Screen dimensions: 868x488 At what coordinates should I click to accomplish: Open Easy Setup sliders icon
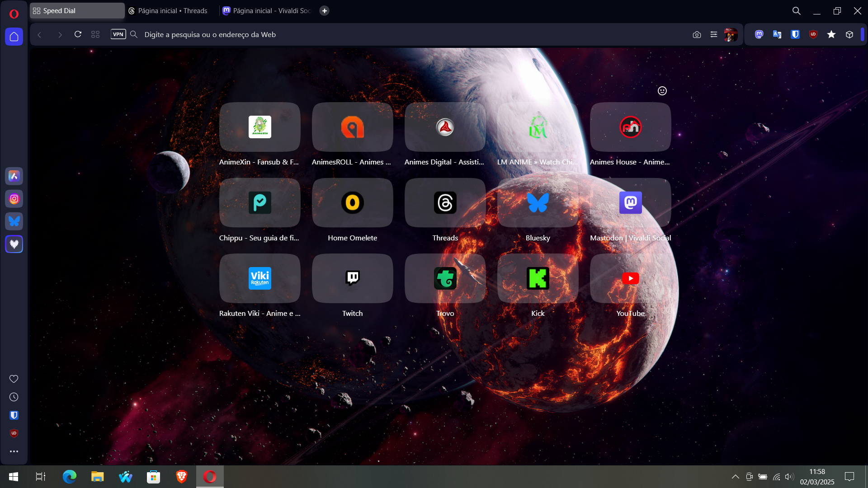[x=714, y=34]
